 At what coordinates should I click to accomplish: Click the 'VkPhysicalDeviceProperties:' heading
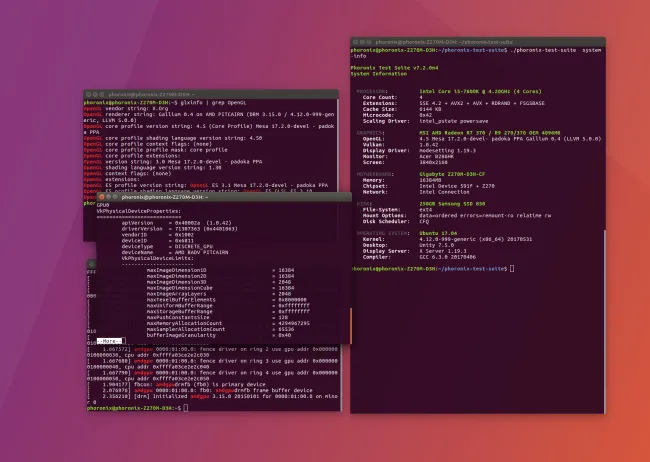coord(138,211)
